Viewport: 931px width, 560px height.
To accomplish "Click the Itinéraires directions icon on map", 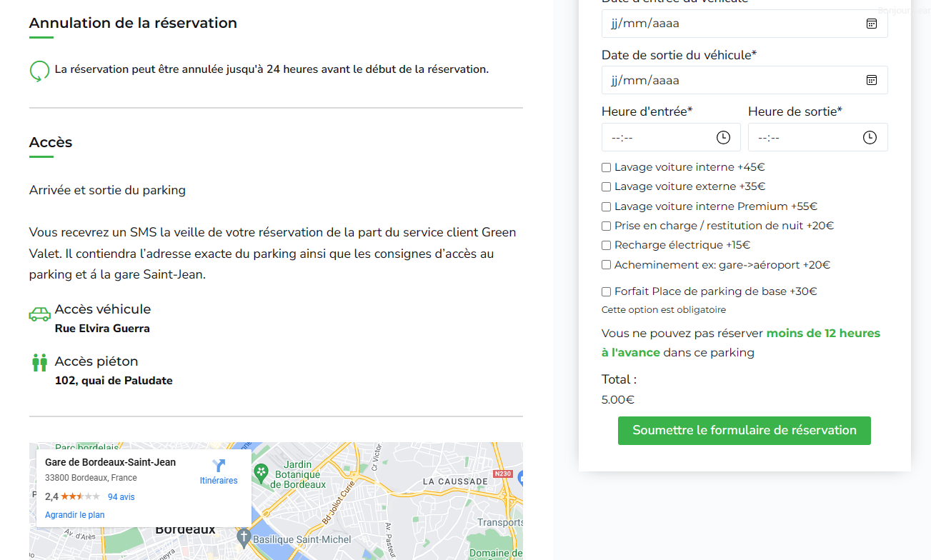I will (x=219, y=466).
